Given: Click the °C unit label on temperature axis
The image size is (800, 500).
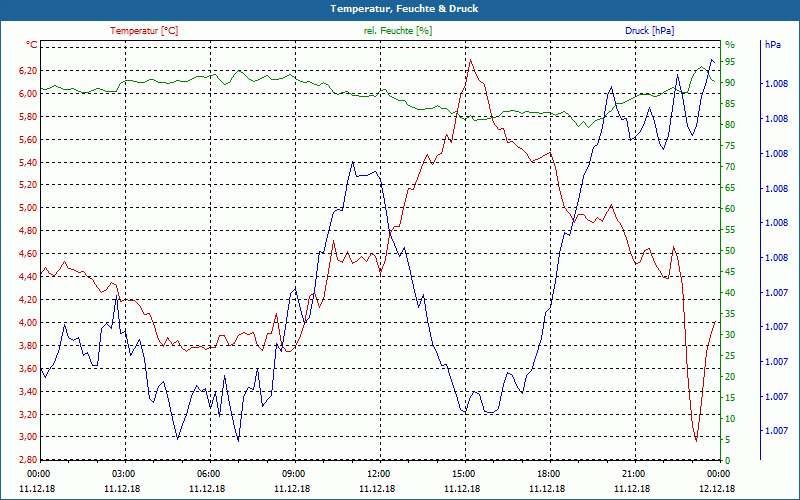Looking at the screenshot, I should [32, 45].
